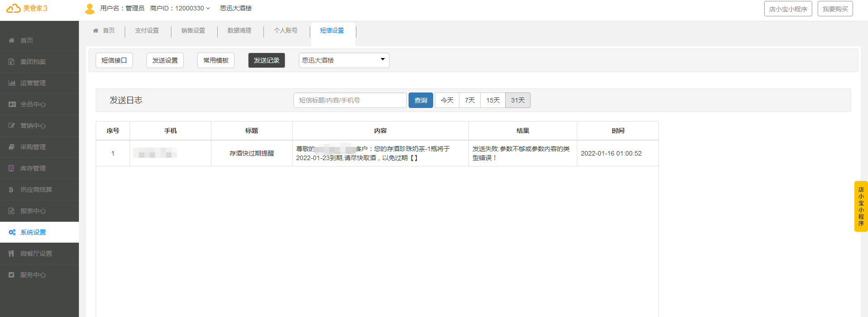
Task: Click the home icon in the sidebar
Action: pyautogui.click(x=12, y=40)
